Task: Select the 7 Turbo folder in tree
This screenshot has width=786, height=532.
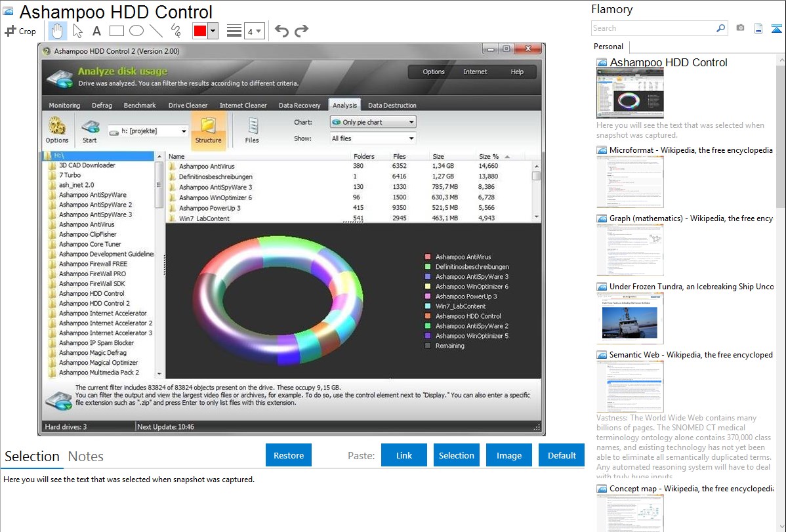Action: [70, 175]
